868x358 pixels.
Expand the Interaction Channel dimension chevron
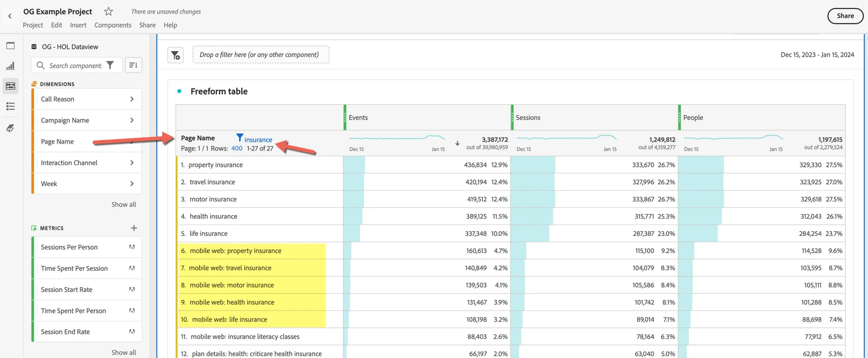point(132,163)
